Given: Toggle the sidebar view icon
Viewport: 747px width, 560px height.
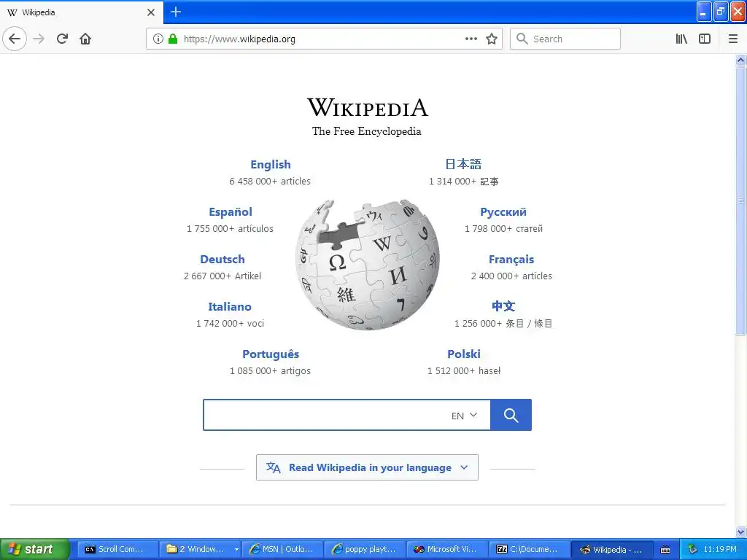Looking at the screenshot, I should pyautogui.click(x=705, y=39).
